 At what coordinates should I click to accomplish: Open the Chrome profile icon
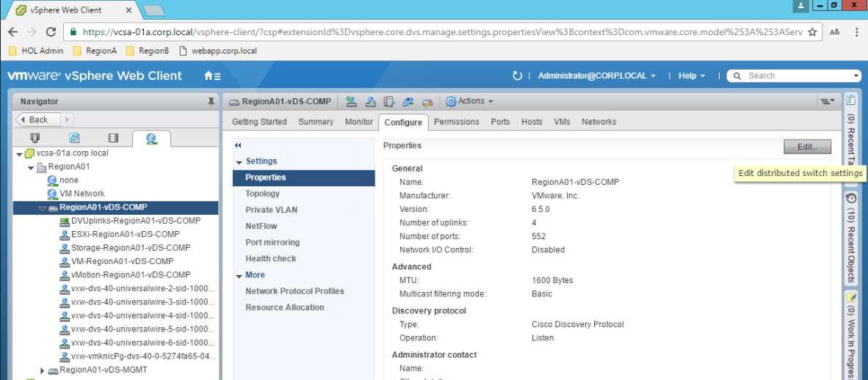800,5
